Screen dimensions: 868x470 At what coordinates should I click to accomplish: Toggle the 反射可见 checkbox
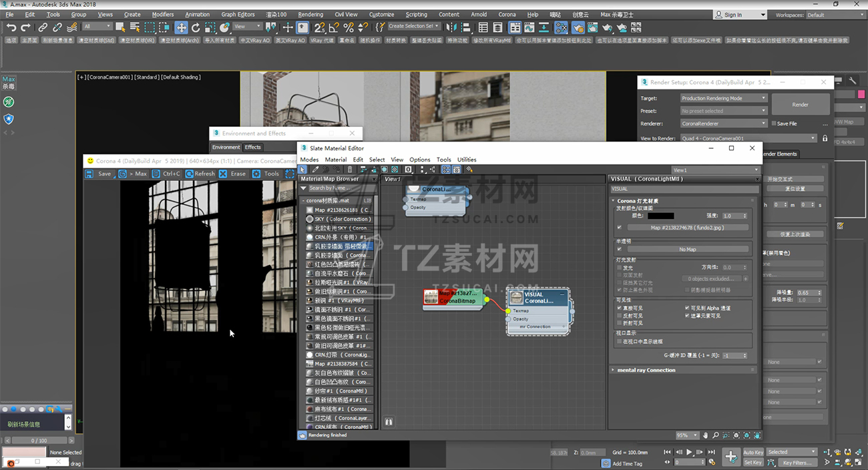(x=620, y=316)
